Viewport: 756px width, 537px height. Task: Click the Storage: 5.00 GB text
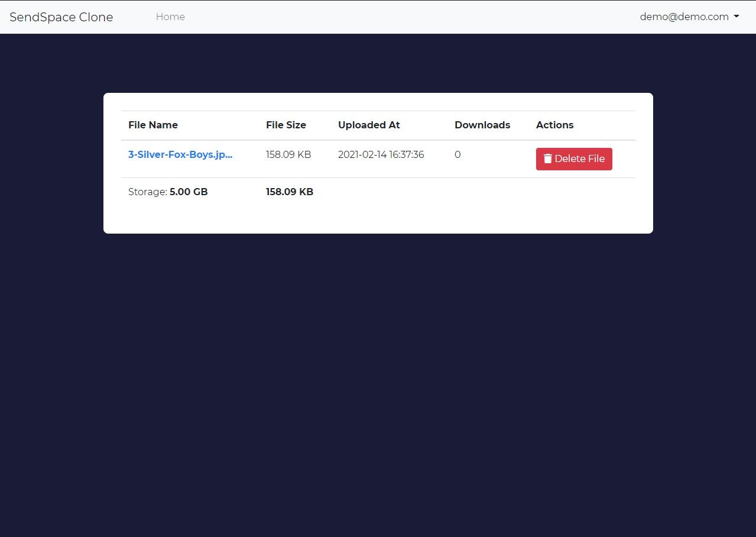pos(168,192)
